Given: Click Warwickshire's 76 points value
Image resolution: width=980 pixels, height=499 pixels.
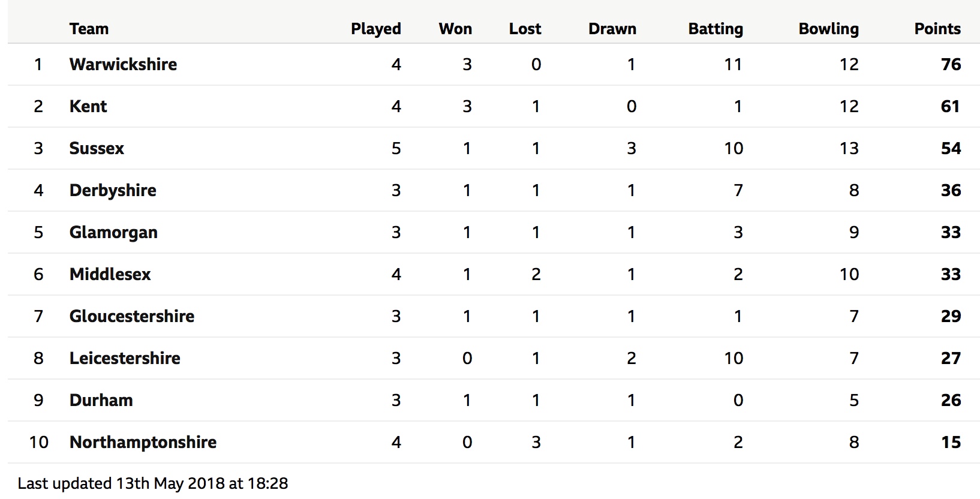Looking at the screenshot, I should pos(951,64).
